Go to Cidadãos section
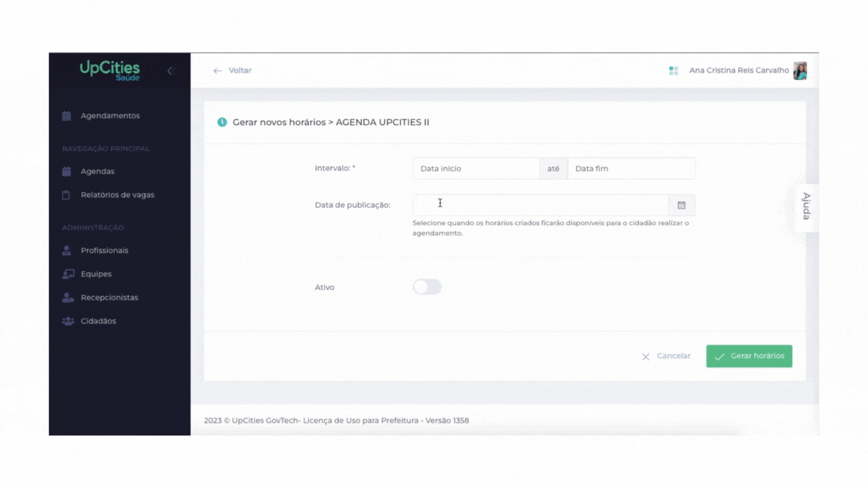 (x=98, y=321)
